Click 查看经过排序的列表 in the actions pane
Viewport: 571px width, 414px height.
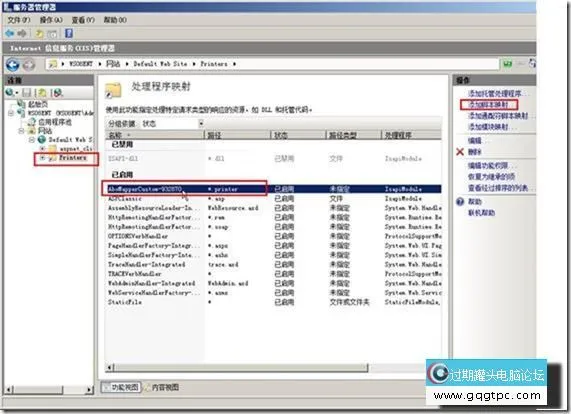pyautogui.click(x=498, y=188)
